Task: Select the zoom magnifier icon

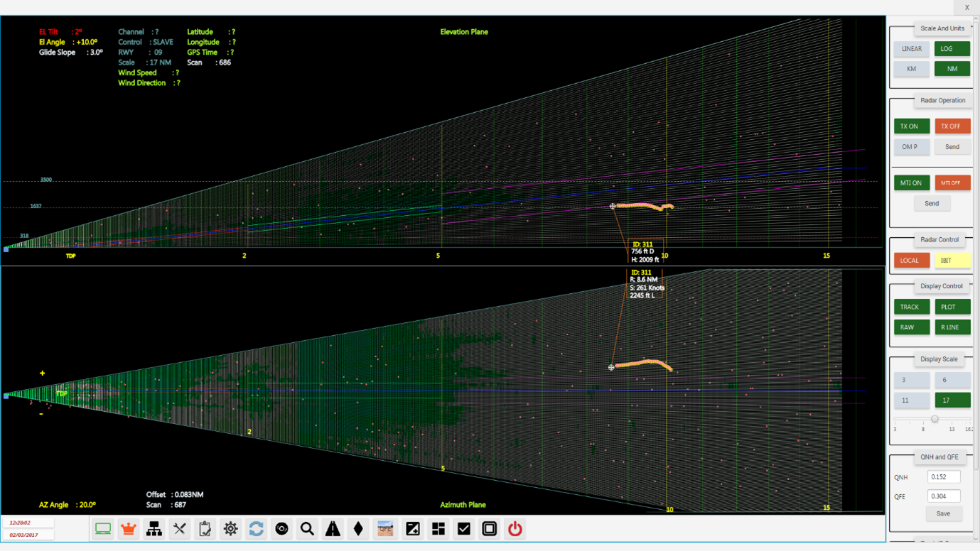Action: (307, 529)
